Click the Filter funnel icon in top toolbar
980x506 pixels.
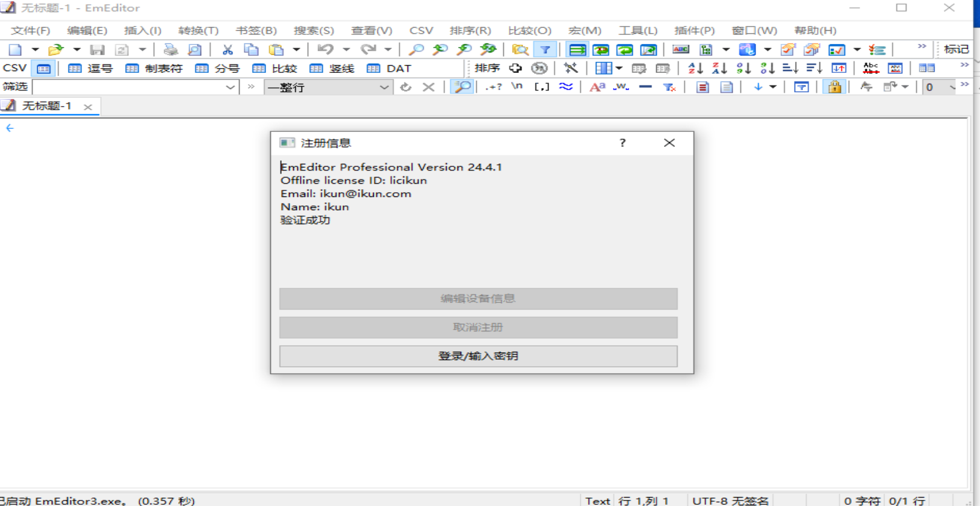coord(545,49)
